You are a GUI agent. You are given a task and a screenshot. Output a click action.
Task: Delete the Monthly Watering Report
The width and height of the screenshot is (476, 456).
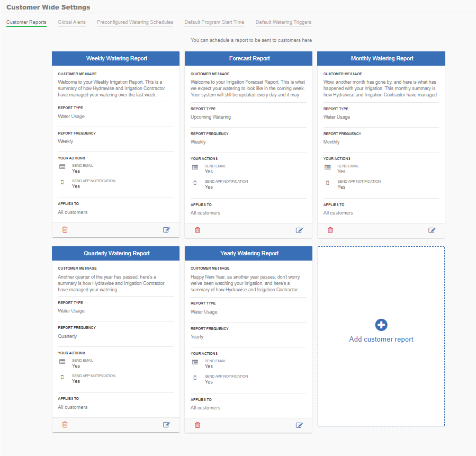coord(330,230)
